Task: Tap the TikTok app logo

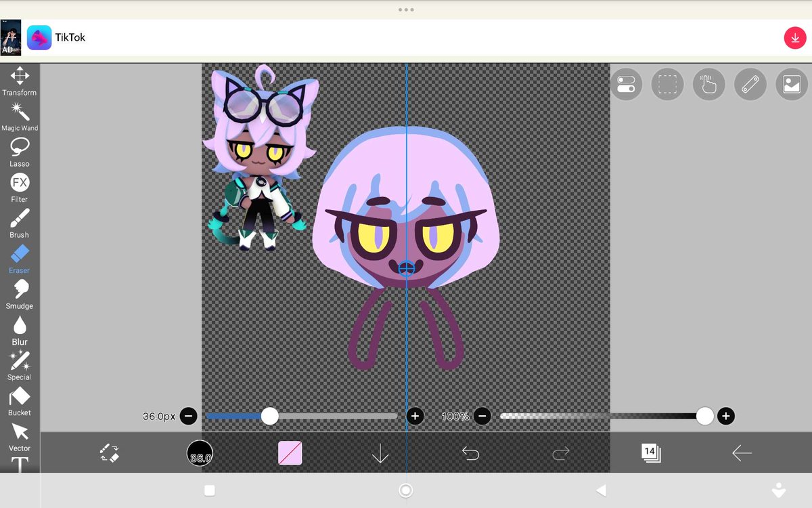Action: click(x=39, y=38)
